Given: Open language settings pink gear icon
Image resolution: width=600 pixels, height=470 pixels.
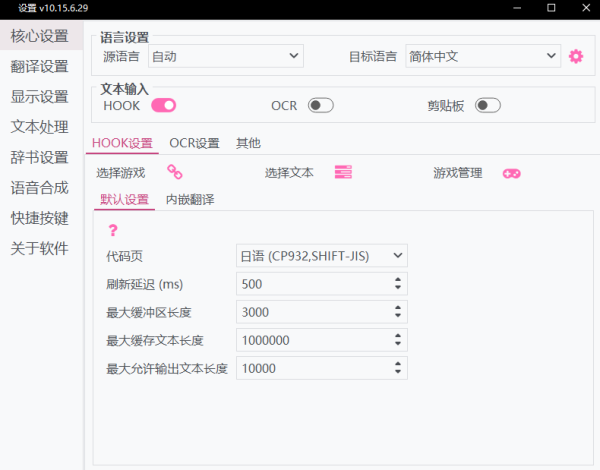Looking at the screenshot, I should click(x=576, y=57).
